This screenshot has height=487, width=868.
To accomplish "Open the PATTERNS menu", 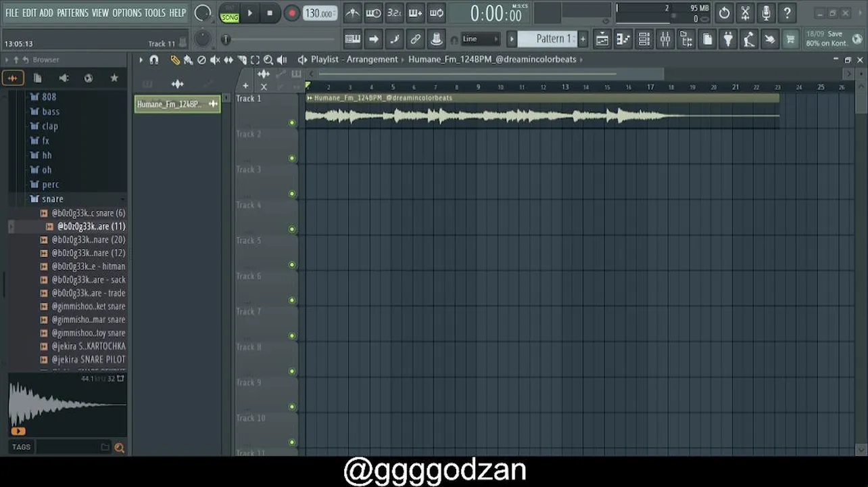I will 72,13.
